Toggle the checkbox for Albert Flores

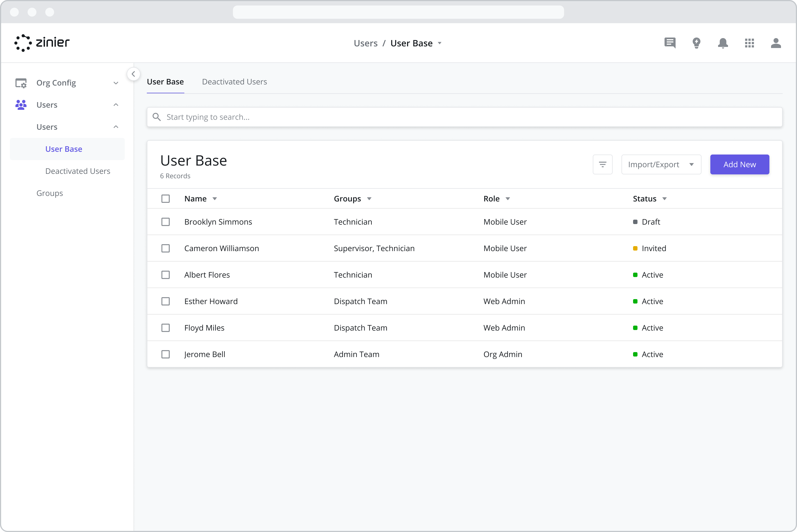pos(166,274)
